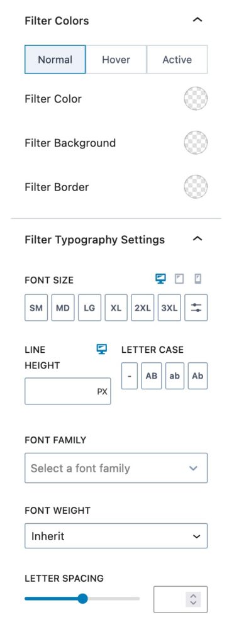Viewport: 234px width, 644px height.
Task: Click the Letter Spacing slider handle
Action: click(82, 599)
